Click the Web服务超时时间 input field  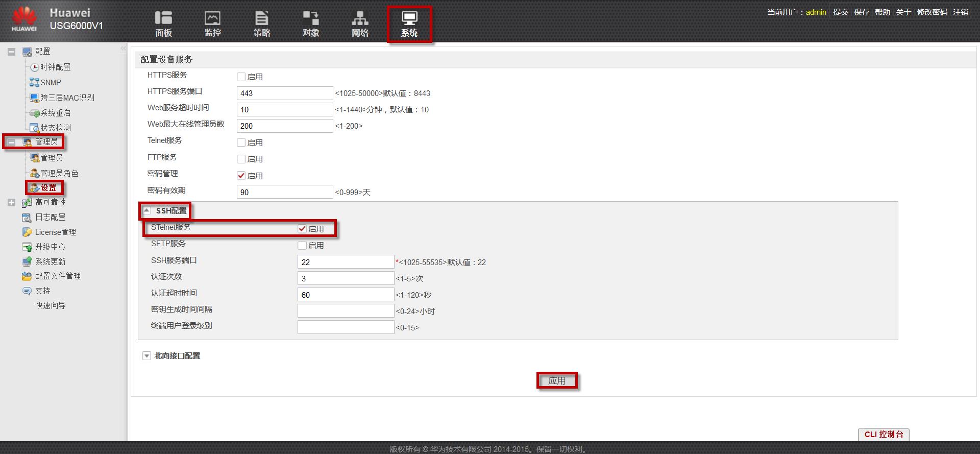(x=285, y=109)
